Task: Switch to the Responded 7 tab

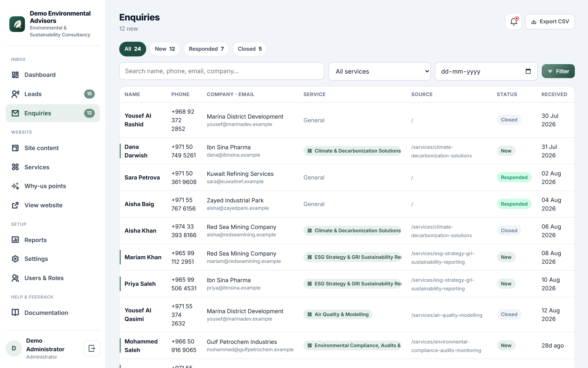Action: [x=206, y=49]
